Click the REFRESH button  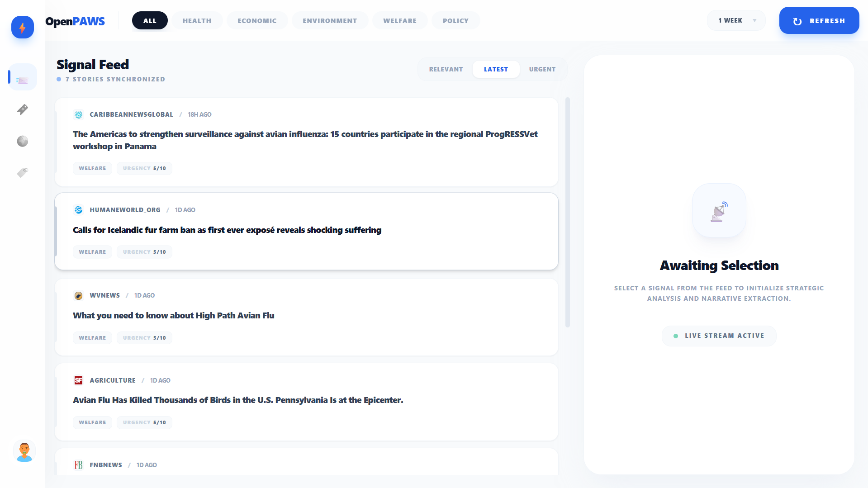click(819, 20)
